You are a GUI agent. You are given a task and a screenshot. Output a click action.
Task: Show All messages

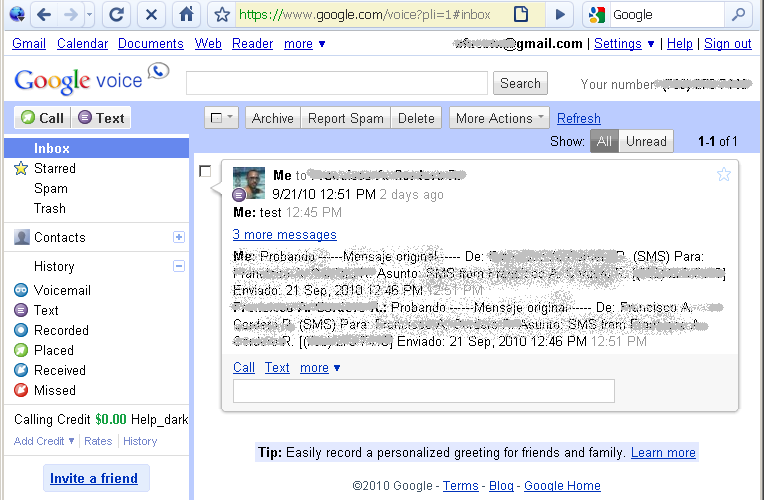click(x=604, y=141)
